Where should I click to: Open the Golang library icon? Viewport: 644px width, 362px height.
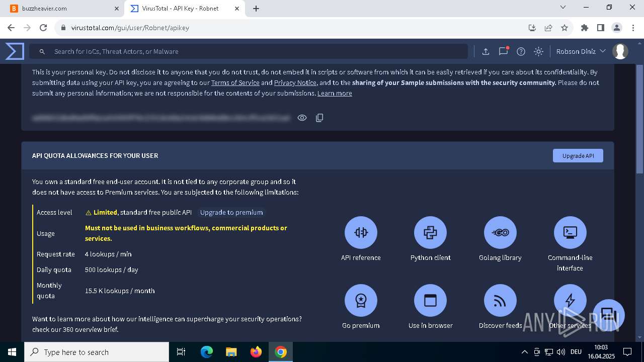pos(500,232)
